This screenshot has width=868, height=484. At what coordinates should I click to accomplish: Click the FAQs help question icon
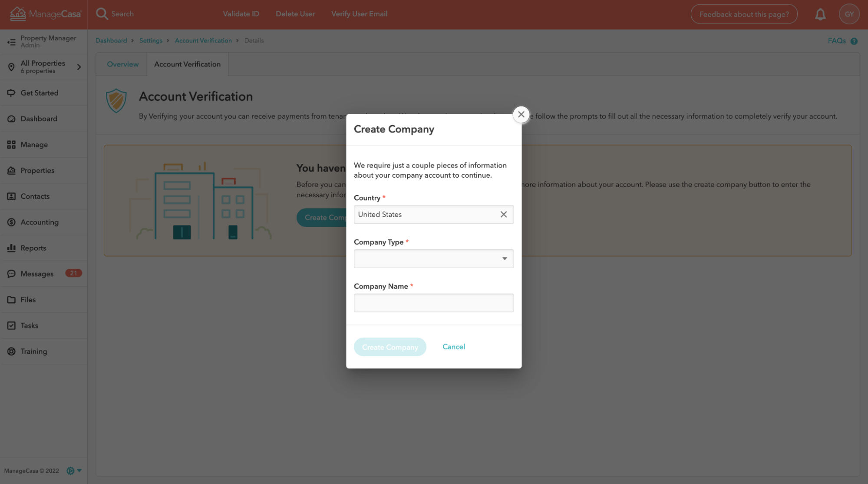coord(854,41)
